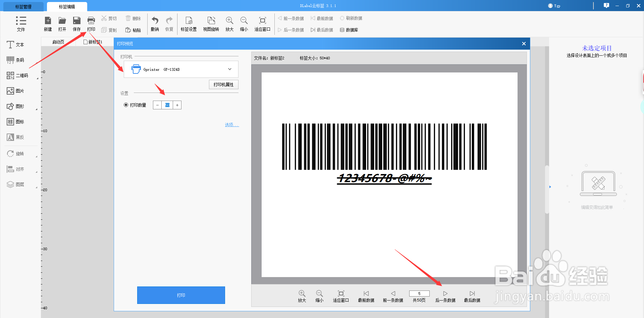This screenshot has width=644, height=318.
Task: Switch to the 标签编辑 tab
Action: [67, 7]
